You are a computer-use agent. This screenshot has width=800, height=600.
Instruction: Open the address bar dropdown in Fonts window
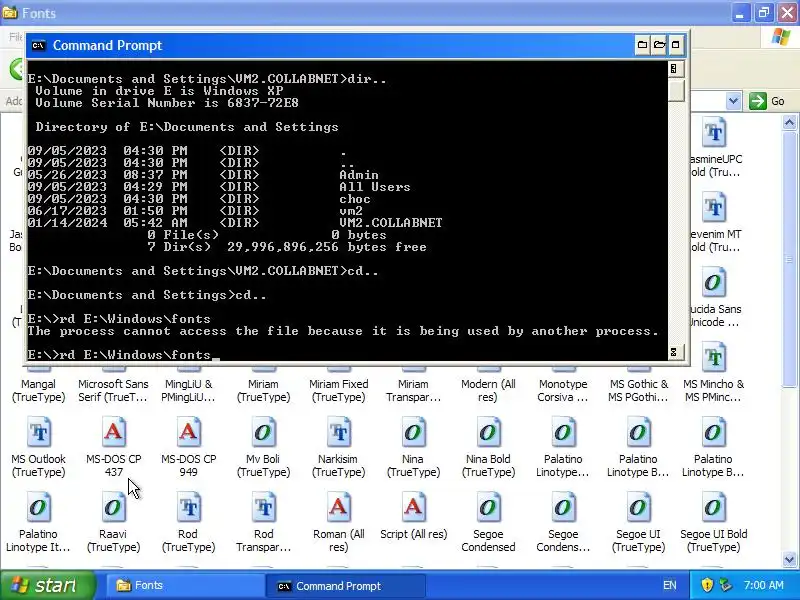click(x=734, y=101)
